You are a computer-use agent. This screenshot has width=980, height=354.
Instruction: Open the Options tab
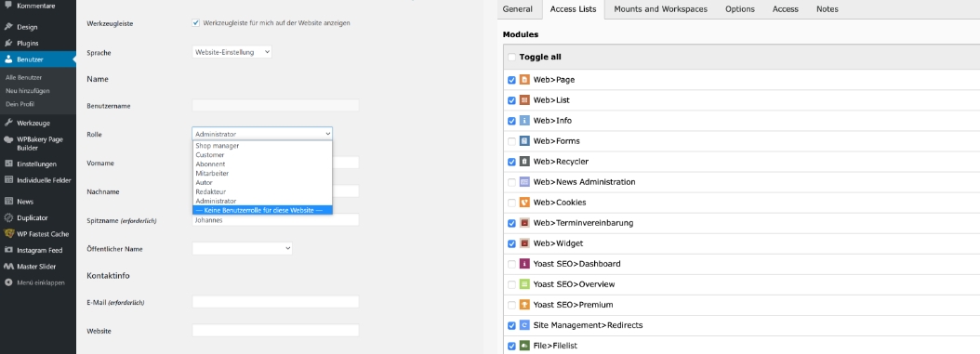[x=740, y=9]
